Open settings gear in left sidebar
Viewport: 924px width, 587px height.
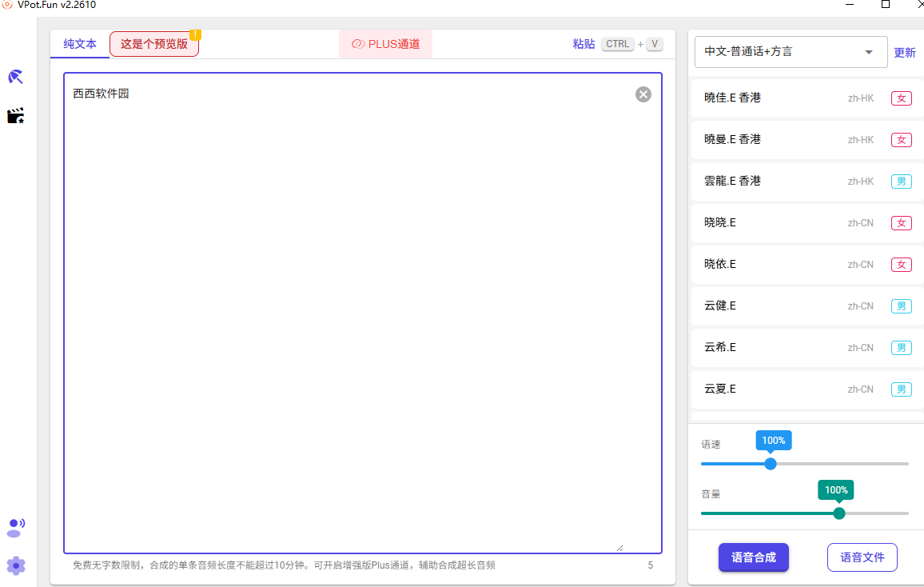click(x=16, y=565)
